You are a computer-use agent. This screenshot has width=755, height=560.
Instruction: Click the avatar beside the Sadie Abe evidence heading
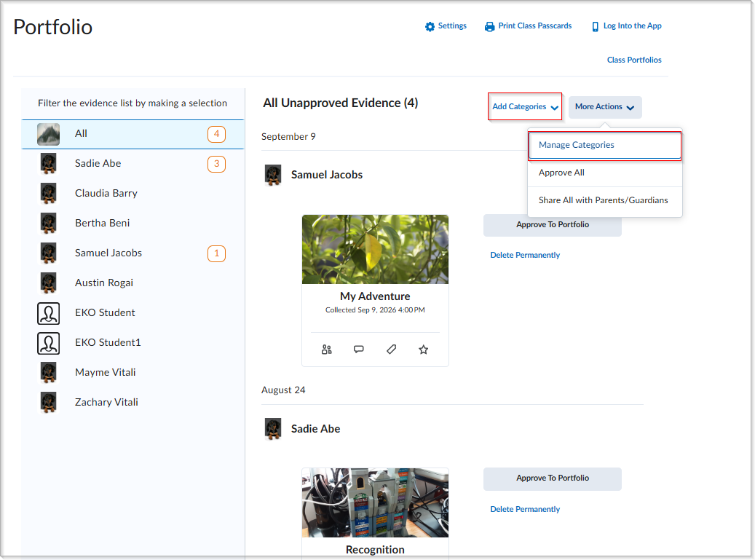[273, 428]
